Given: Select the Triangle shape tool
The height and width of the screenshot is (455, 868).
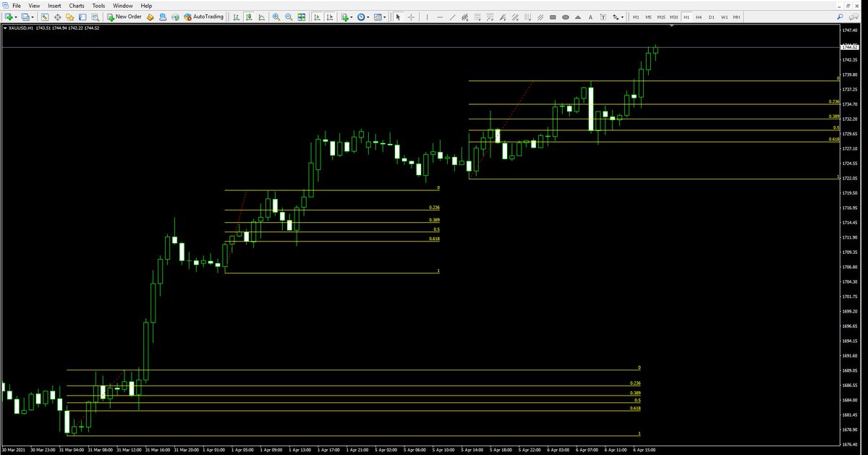Looking at the screenshot, I should (578, 17).
